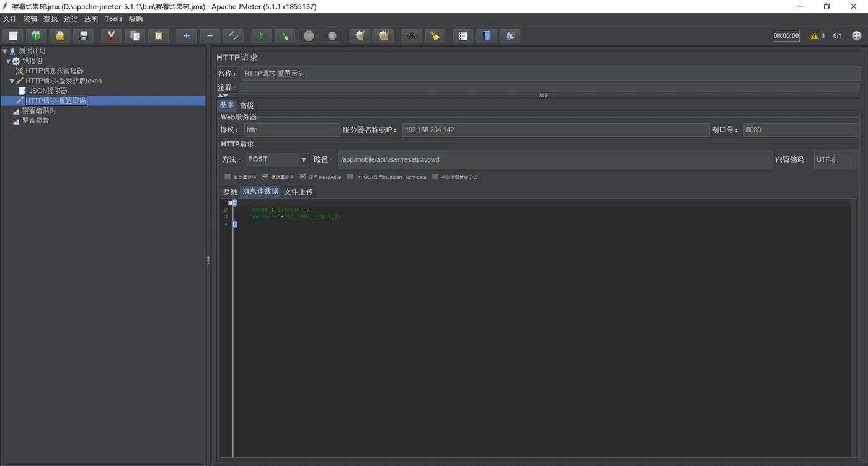Expand all nodes with plus icon
Screen dimensions: 868x466
[186, 36]
